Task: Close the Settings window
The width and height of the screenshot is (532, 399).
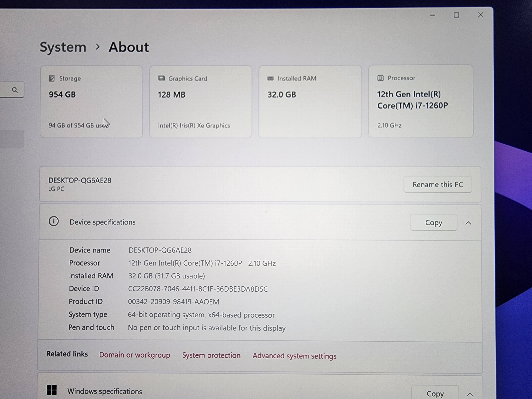Action: click(x=481, y=15)
